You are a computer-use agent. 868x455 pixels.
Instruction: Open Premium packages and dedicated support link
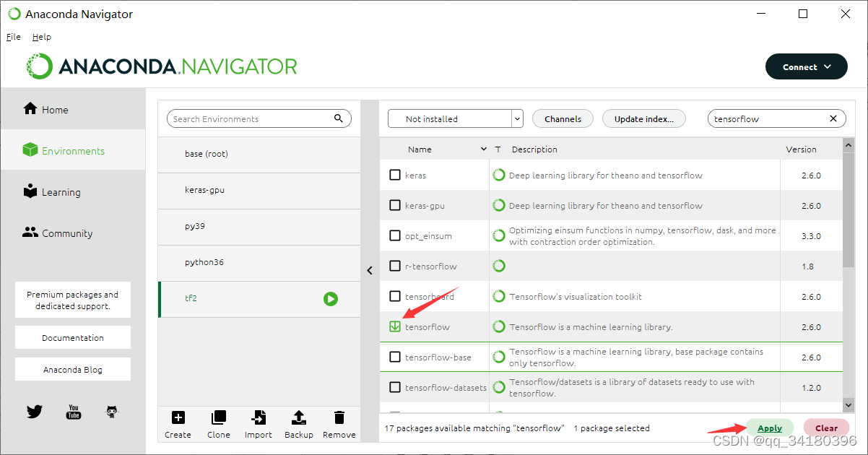click(73, 300)
